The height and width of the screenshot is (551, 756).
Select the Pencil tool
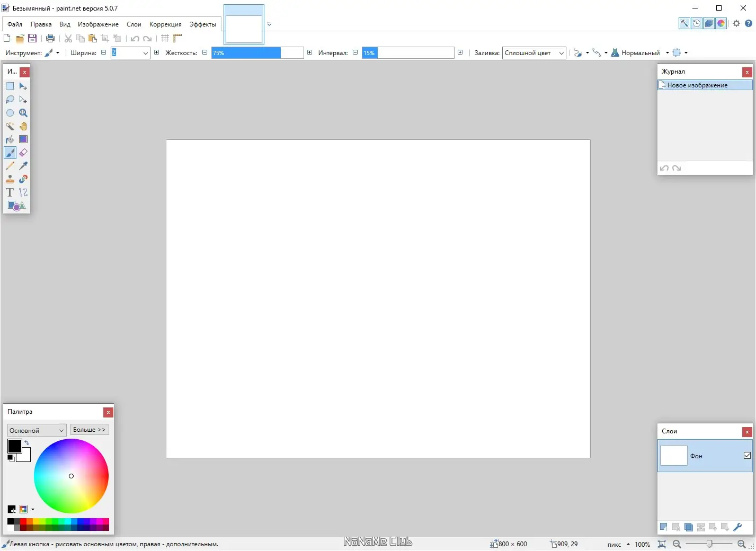click(x=10, y=166)
